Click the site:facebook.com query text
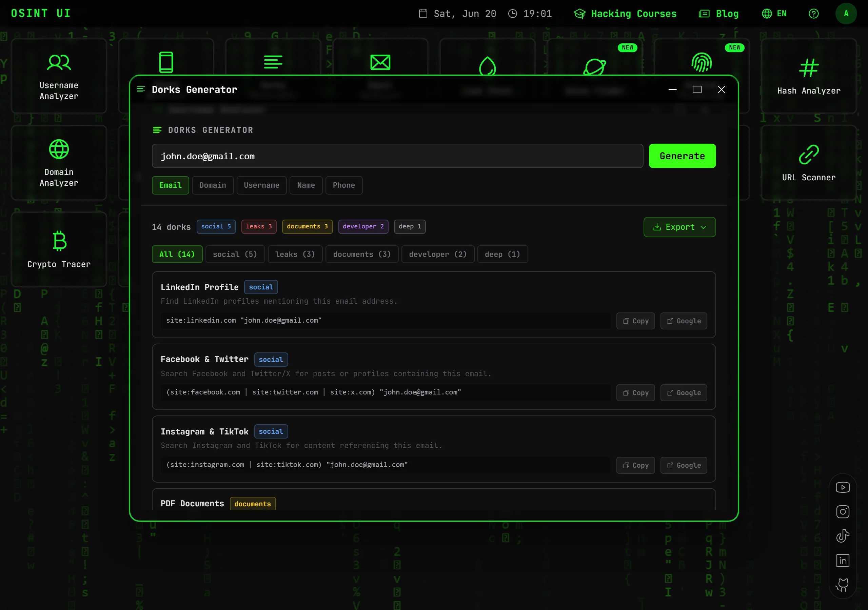This screenshot has height=610, width=868. pyautogui.click(x=313, y=392)
